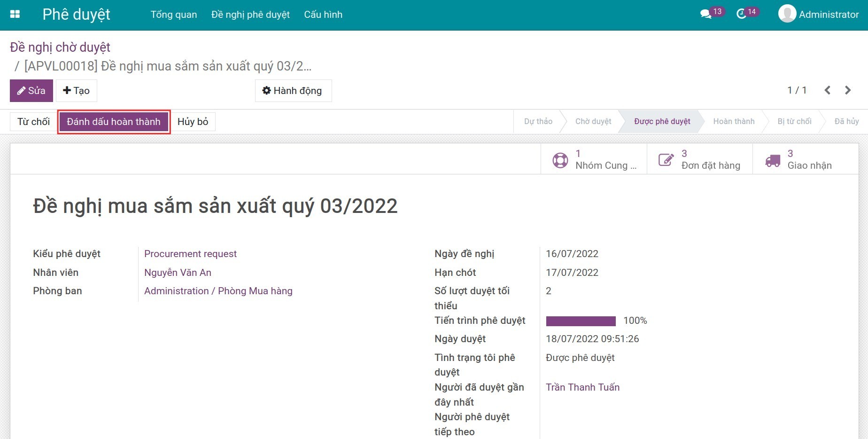Image resolution: width=868 pixels, height=439 pixels.
Task: Click the approval progress bar at 100%
Action: [581, 321]
